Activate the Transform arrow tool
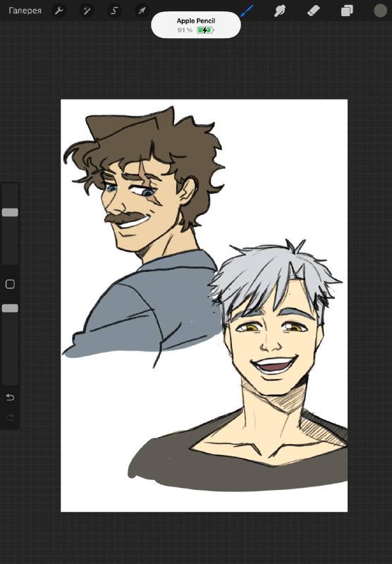This screenshot has width=392, height=564. (142, 11)
